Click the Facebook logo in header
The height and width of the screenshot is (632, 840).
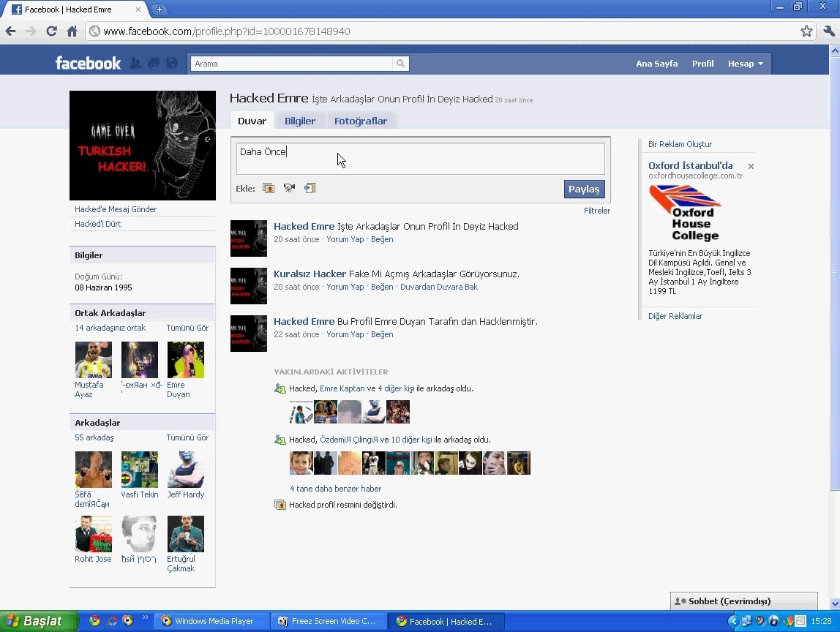[x=88, y=63]
